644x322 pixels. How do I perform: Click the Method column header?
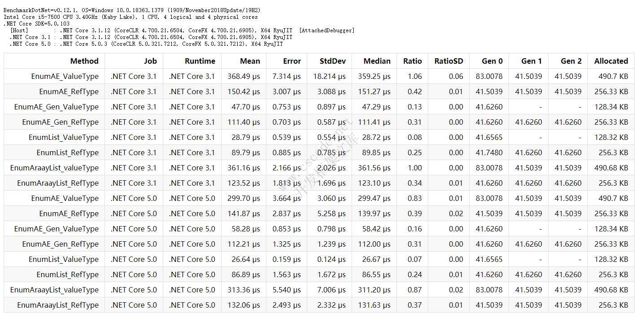pos(84,61)
